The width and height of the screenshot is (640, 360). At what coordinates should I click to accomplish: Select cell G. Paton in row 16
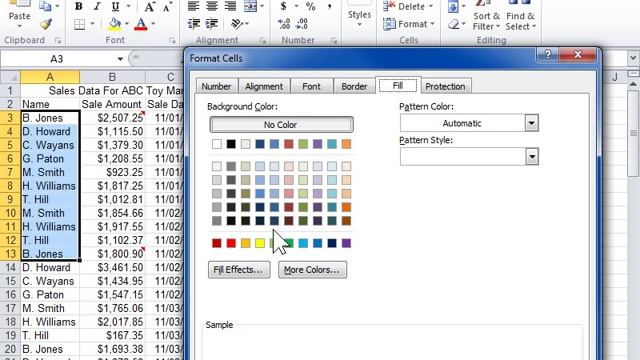[50, 295]
